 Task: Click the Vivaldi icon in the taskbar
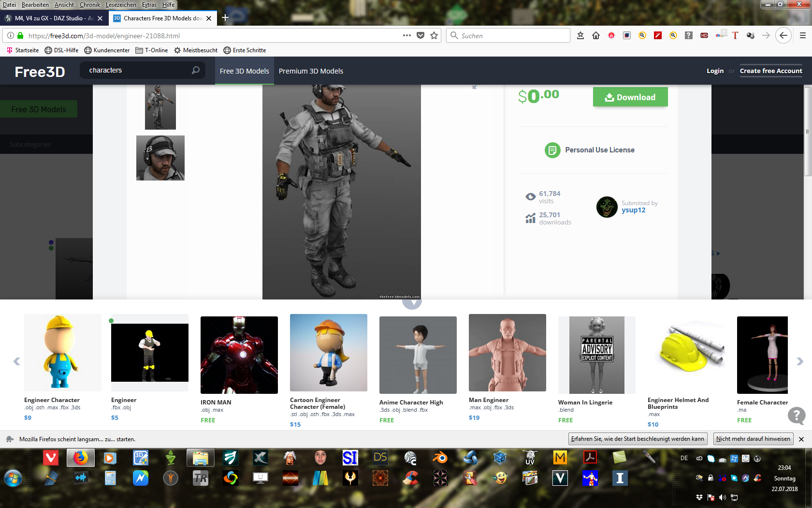coord(51,458)
